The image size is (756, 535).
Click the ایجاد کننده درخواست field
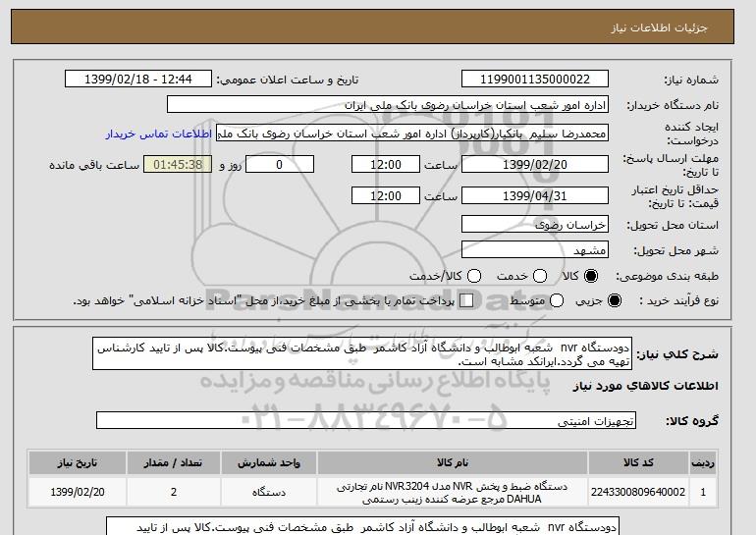[412, 134]
